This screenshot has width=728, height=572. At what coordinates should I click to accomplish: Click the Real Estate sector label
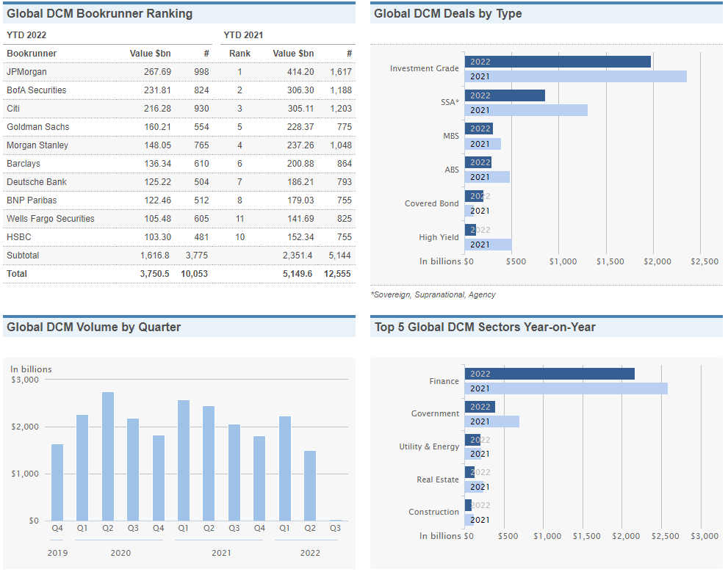[x=437, y=479]
